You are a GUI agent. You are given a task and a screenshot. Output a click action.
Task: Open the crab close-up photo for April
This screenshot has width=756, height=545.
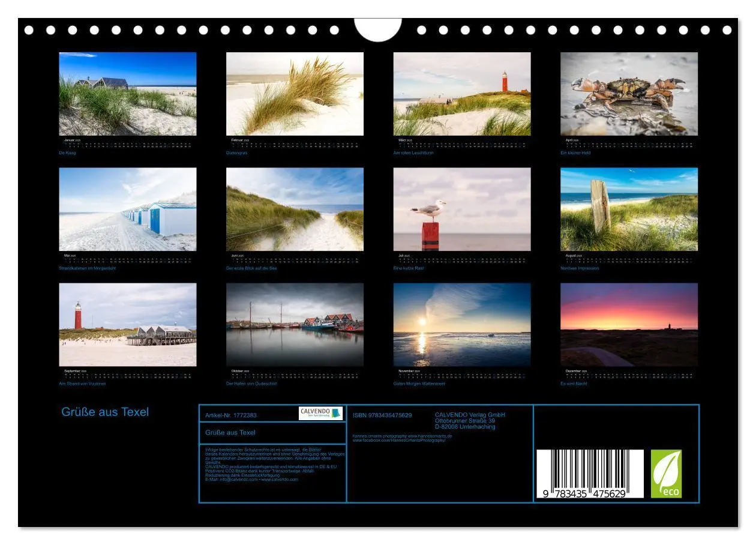pos(629,94)
